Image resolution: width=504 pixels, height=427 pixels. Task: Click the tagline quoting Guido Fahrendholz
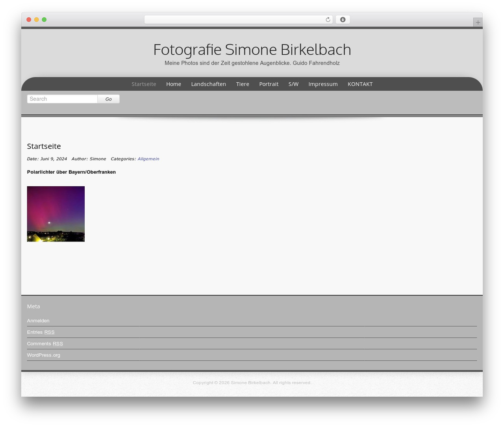tap(252, 63)
